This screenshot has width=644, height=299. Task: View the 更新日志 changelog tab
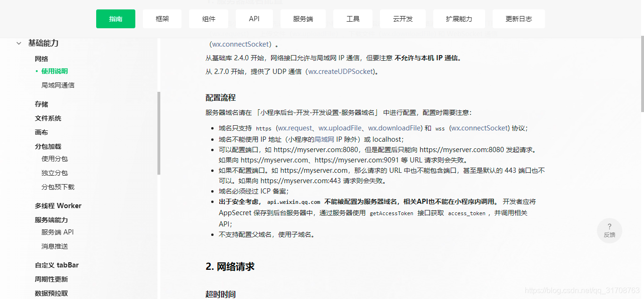click(519, 18)
